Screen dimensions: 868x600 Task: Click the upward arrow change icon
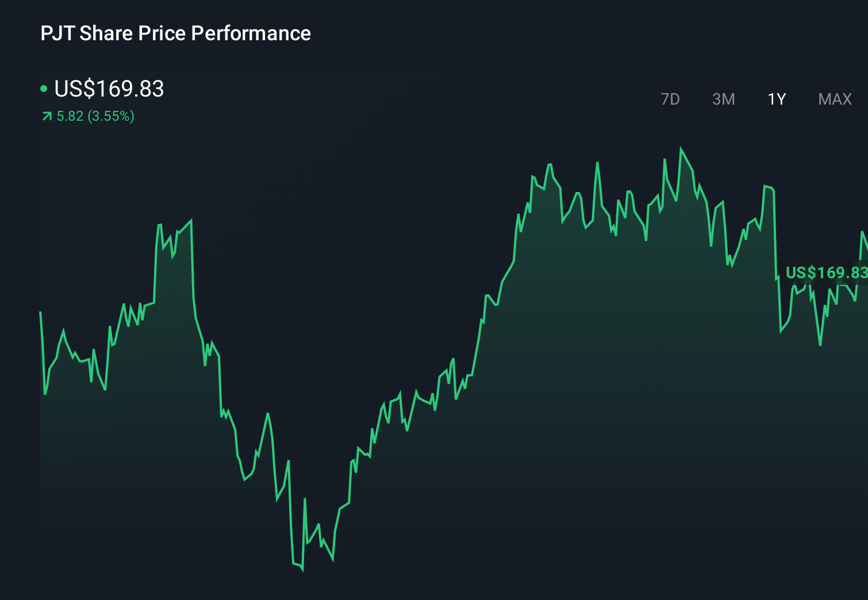(45, 116)
